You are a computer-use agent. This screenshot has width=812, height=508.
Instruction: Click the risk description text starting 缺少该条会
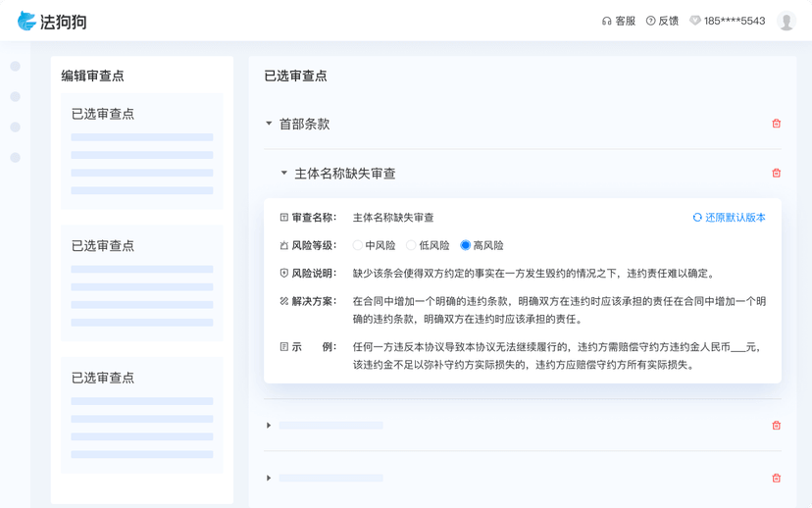[x=533, y=274]
